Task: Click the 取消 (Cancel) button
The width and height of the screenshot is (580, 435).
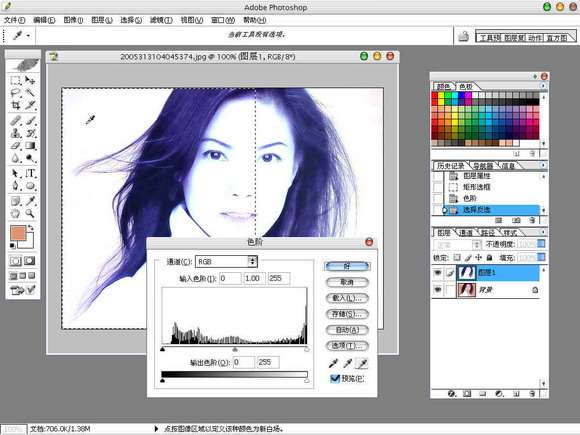Action: 347,282
